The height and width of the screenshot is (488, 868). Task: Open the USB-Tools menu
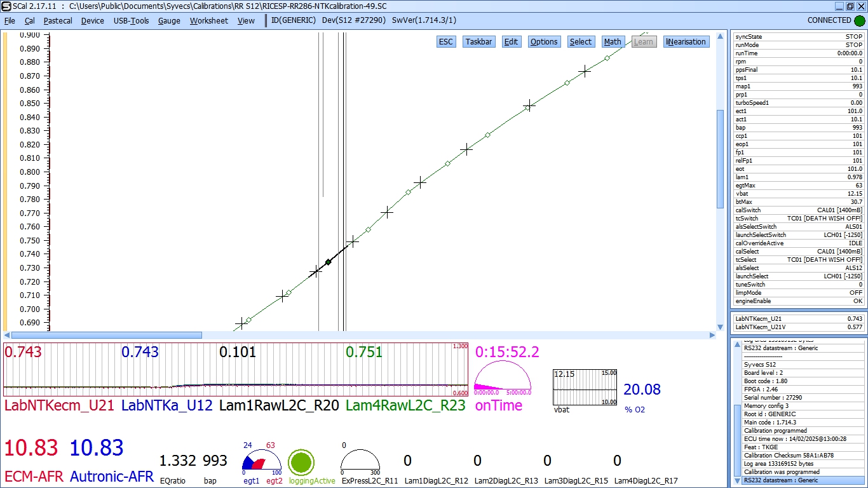pyautogui.click(x=131, y=20)
